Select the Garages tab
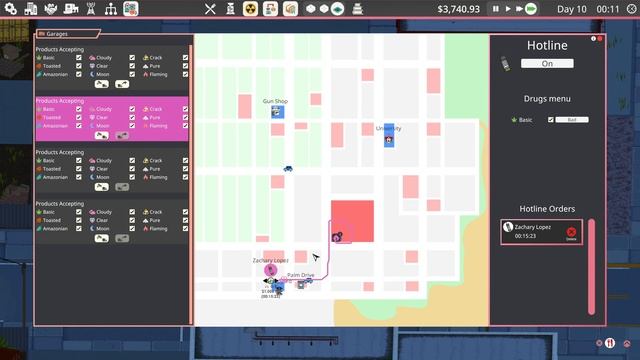This screenshot has width=640, height=360. click(x=67, y=33)
